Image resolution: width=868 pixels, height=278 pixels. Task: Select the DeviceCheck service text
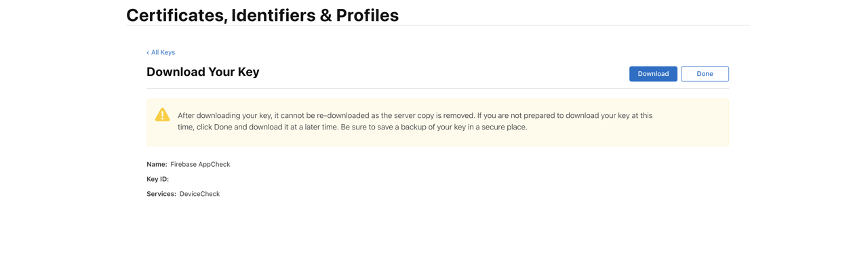click(x=199, y=194)
